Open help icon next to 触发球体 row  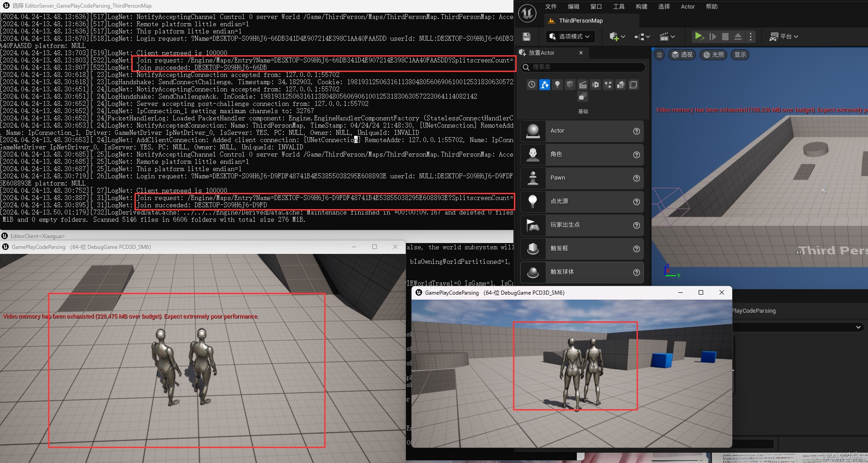point(637,272)
